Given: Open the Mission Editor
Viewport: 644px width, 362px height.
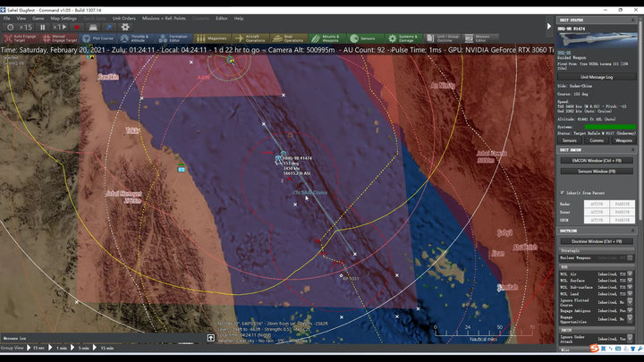Looking at the screenshot, I should (479, 38).
